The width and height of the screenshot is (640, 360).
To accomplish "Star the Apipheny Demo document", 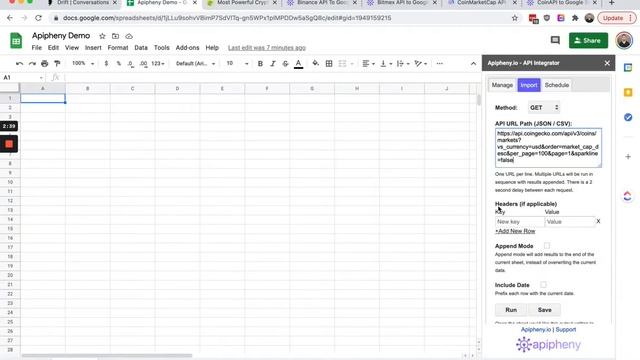I will (102, 36).
